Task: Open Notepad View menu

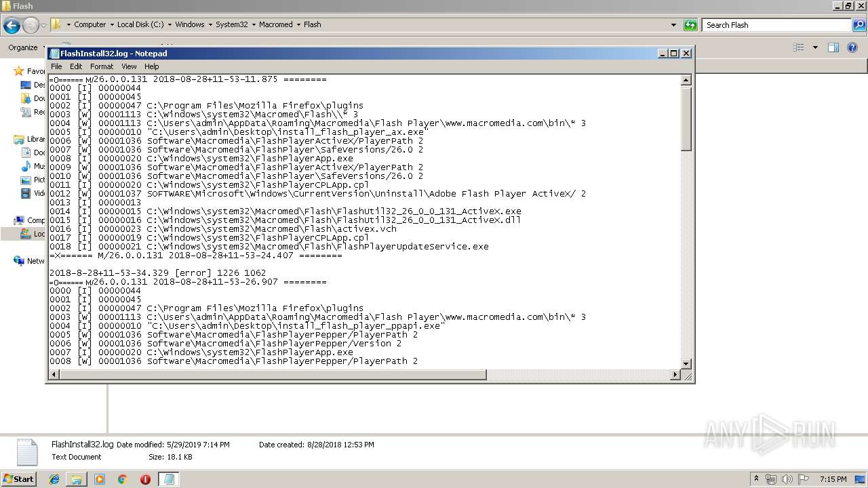Action: [x=129, y=66]
